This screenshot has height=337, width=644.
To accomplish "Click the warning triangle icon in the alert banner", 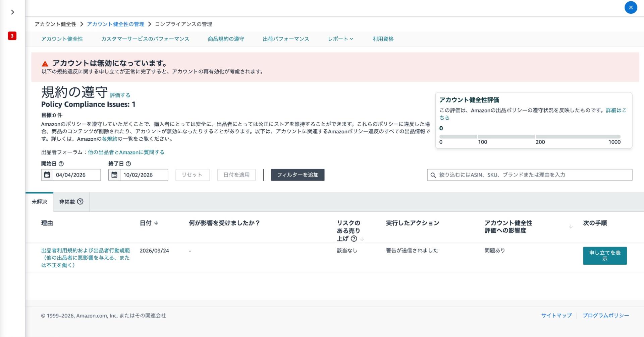I will click(x=45, y=64).
